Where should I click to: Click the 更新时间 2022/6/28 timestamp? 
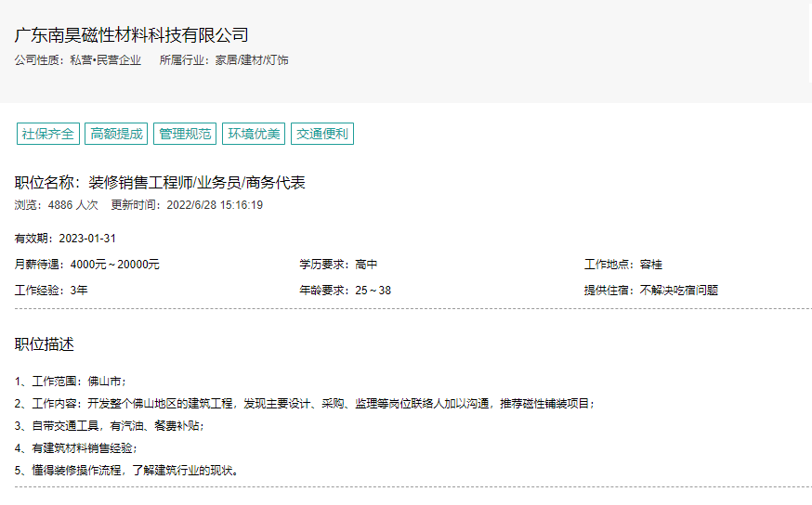click(x=187, y=205)
